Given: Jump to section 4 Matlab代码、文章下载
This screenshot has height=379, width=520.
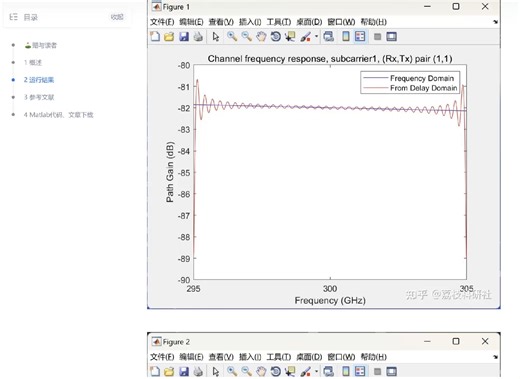Looking at the screenshot, I should [x=58, y=115].
